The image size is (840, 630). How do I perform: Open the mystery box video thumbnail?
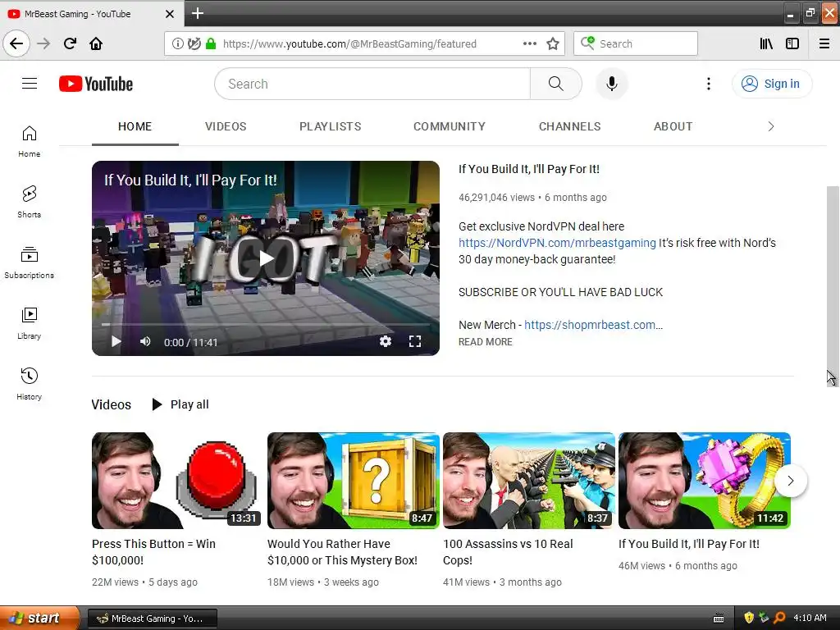pos(353,481)
